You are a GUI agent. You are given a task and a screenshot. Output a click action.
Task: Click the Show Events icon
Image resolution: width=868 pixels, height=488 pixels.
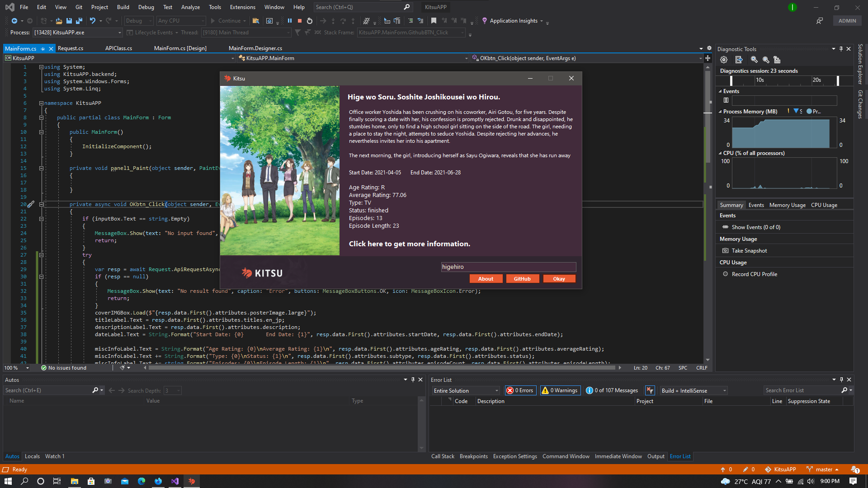tap(725, 227)
